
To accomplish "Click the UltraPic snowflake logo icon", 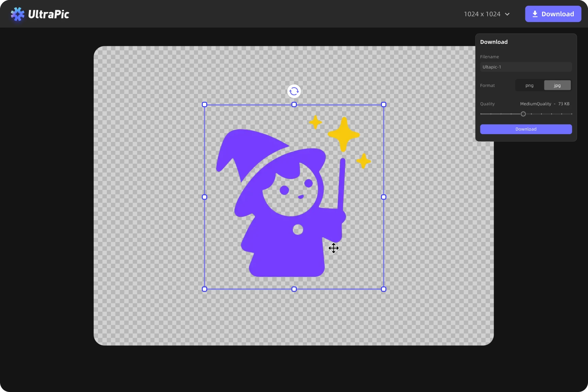I will tap(17, 14).
